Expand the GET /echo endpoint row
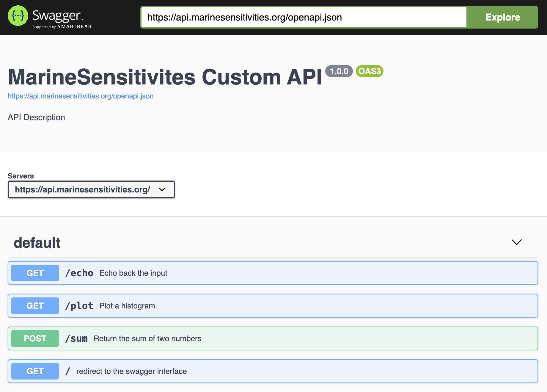Viewport: 547px width, 392px height. pos(268,273)
